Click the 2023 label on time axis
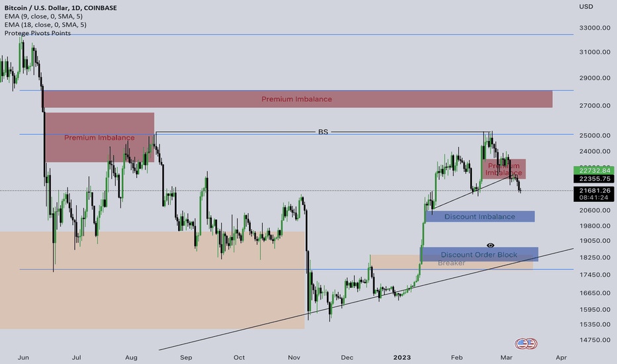 [x=402, y=357]
